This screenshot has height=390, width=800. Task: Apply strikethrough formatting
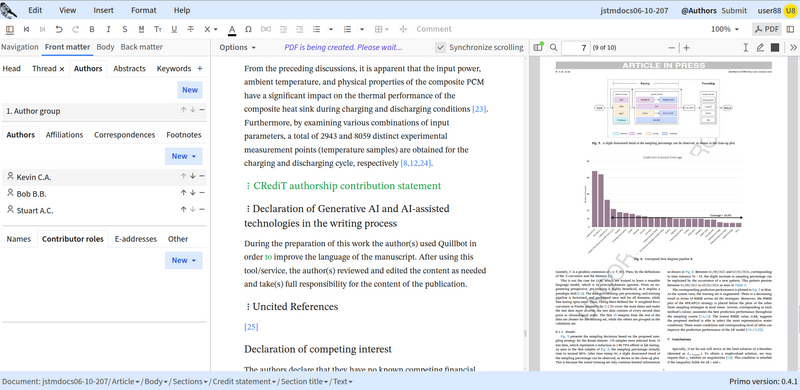[191, 29]
